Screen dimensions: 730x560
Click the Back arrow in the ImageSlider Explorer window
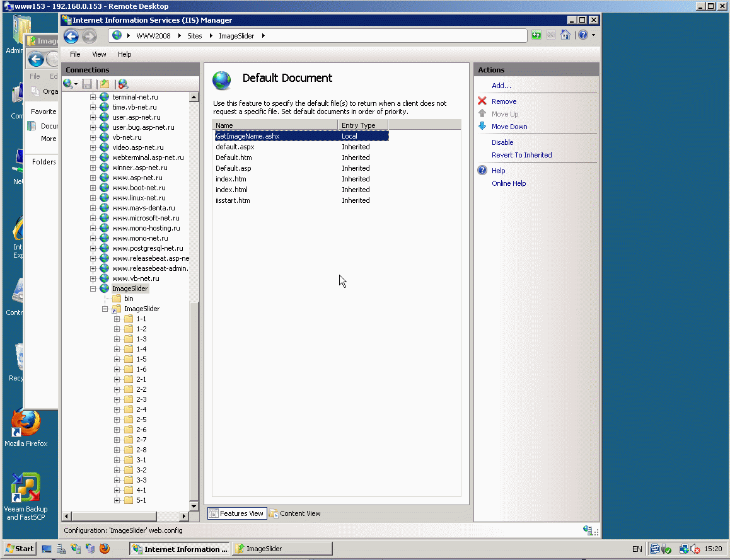tap(37, 59)
